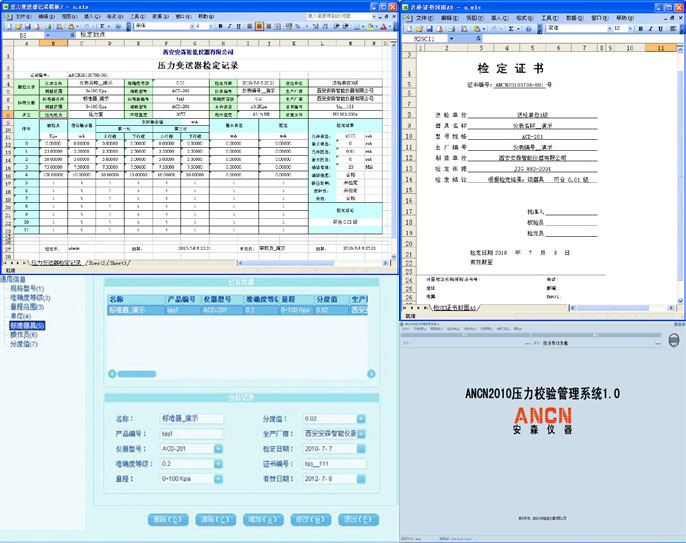Click 修改 (M) button

click(311, 520)
